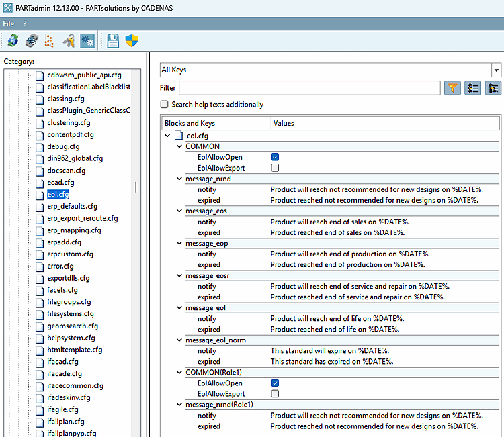The image size is (504, 437).
Task: Click file icon of exportdlls.cfg
Action: 40,279
